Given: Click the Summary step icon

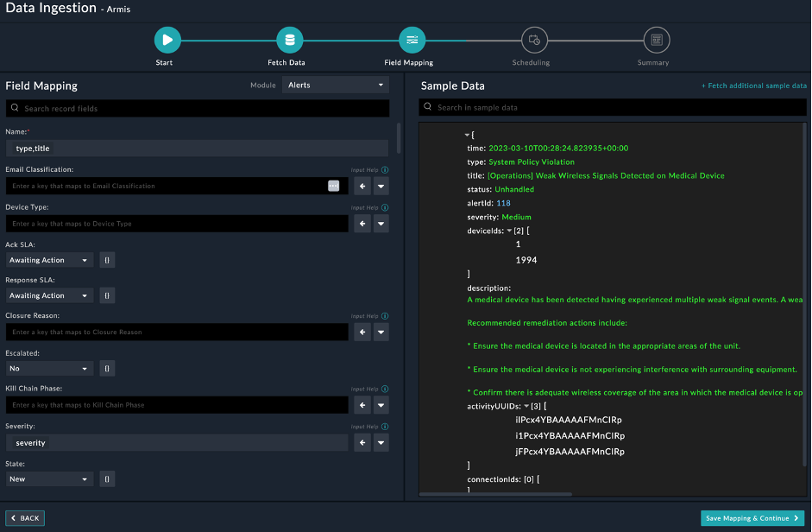Looking at the screenshot, I should [657, 40].
